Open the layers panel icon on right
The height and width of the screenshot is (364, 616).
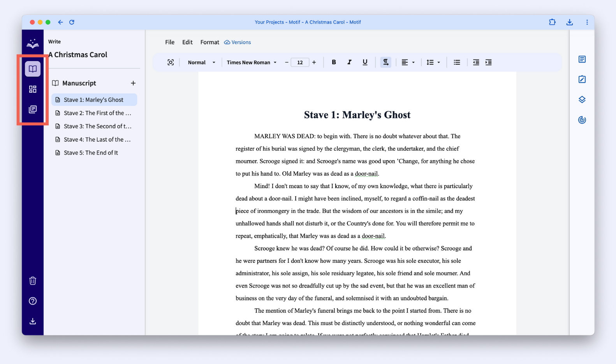click(582, 100)
